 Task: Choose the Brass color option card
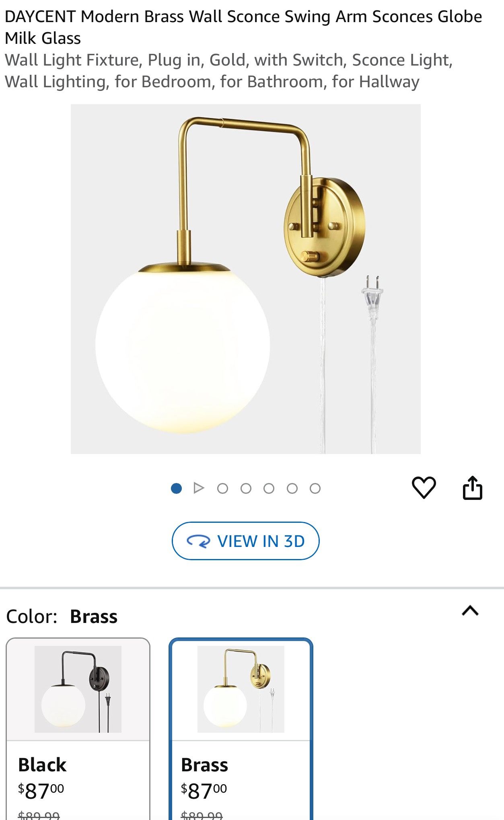pyautogui.click(x=241, y=729)
